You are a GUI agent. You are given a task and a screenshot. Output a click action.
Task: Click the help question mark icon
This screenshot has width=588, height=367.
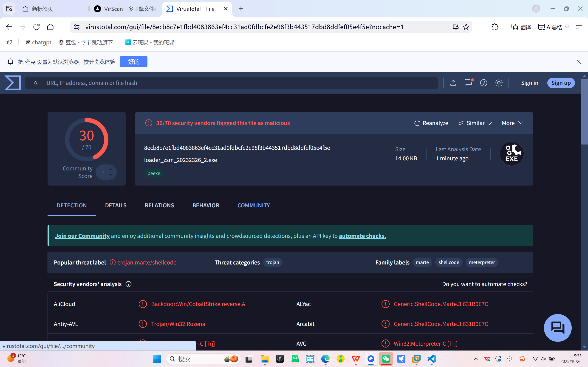pos(483,83)
